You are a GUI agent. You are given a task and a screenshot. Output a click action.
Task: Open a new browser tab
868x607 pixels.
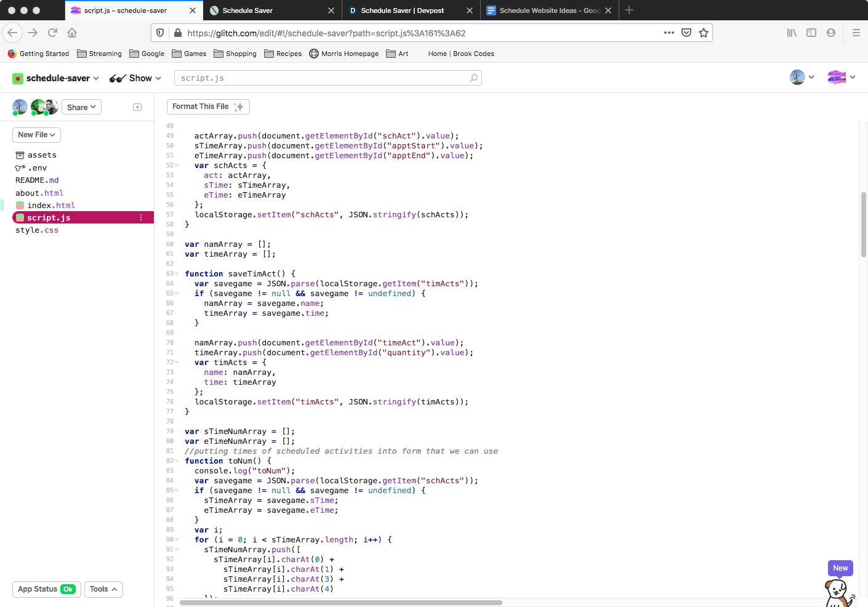(629, 10)
